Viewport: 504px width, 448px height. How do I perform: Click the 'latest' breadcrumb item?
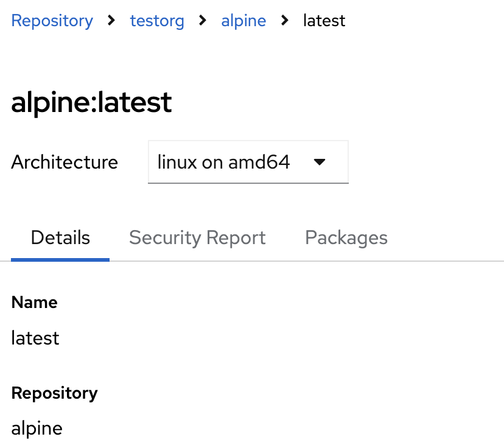[x=324, y=21]
